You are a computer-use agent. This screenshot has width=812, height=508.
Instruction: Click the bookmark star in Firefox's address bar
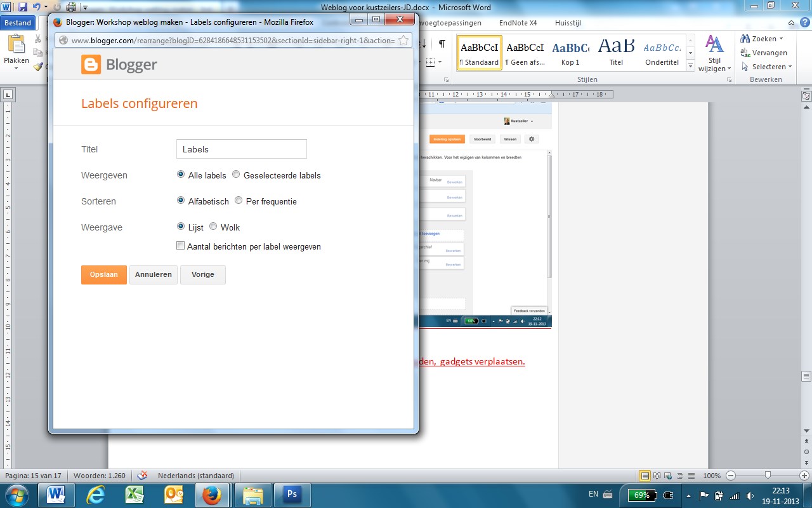point(403,40)
